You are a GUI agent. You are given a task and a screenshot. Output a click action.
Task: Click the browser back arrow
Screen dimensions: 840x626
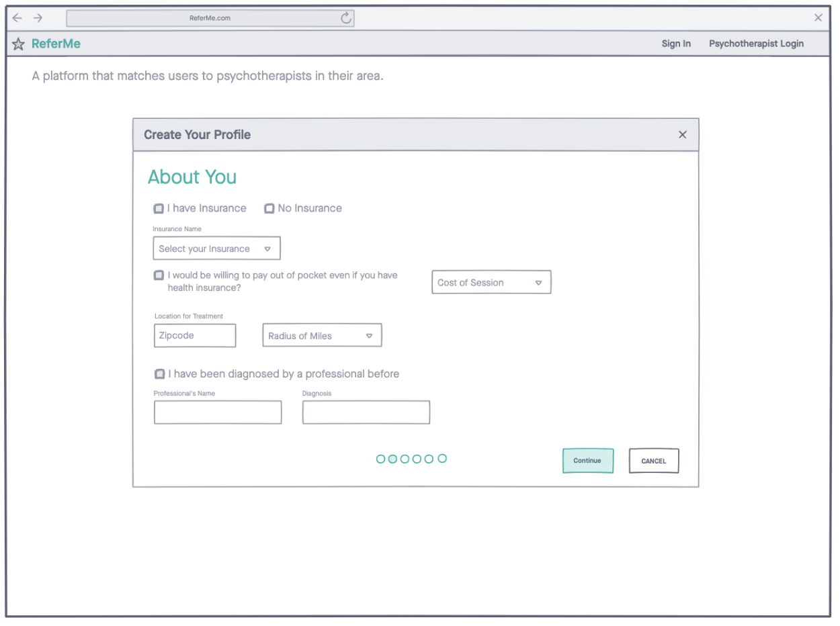click(17, 18)
